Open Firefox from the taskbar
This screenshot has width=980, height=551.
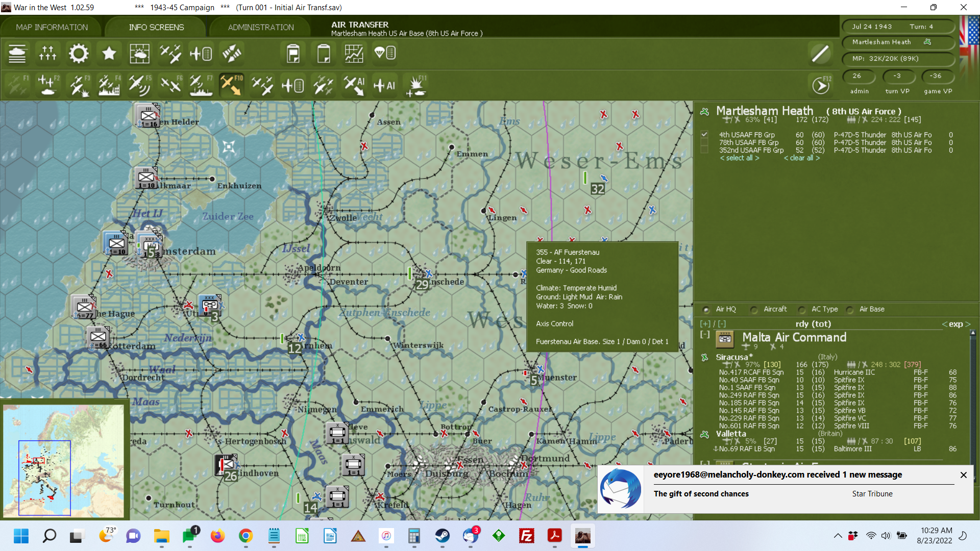coord(217,536)
